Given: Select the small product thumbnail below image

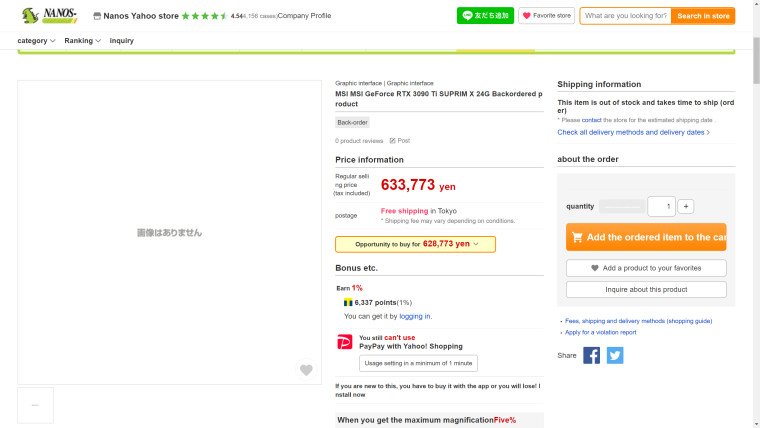Looking at the screenshot, I should tap(35, 405).
